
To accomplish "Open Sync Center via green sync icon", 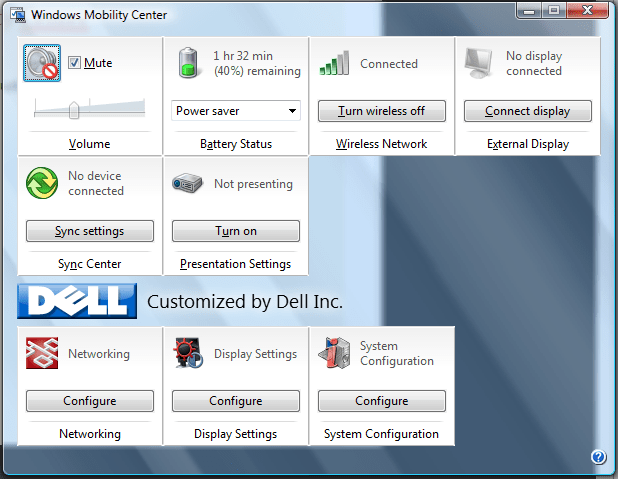I will tap(43, 184).
